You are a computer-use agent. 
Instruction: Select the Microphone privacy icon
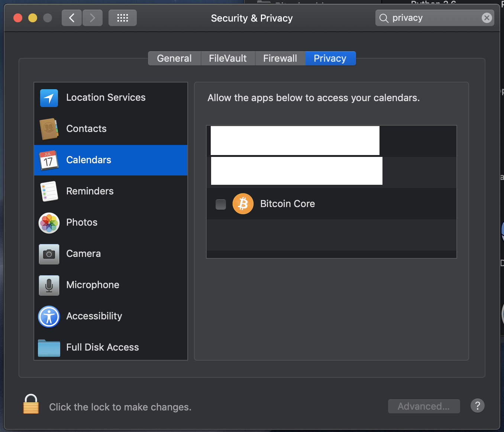point(49,285)
